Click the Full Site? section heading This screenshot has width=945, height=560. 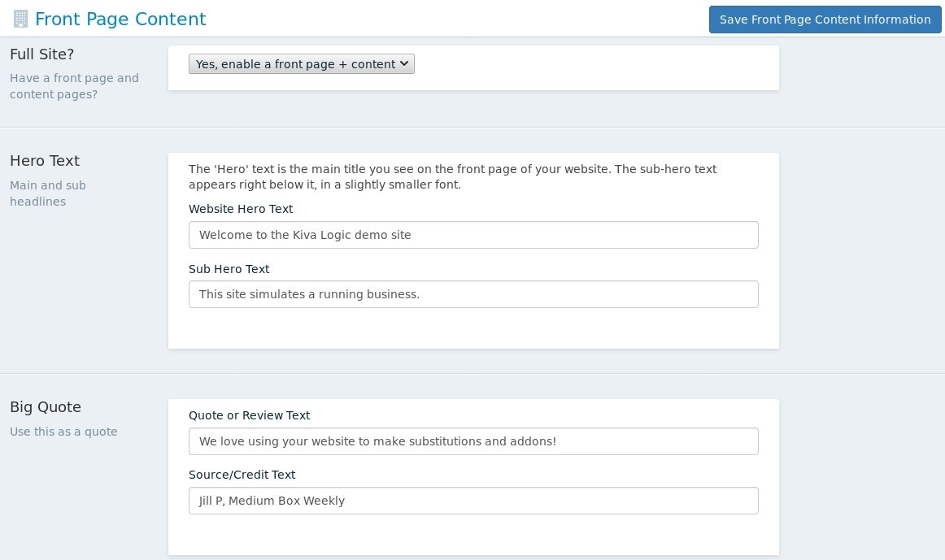[42, 54]
